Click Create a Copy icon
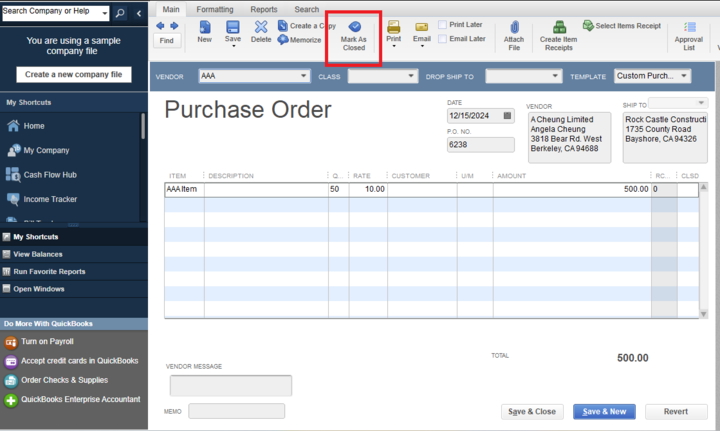 click(283, 26)
